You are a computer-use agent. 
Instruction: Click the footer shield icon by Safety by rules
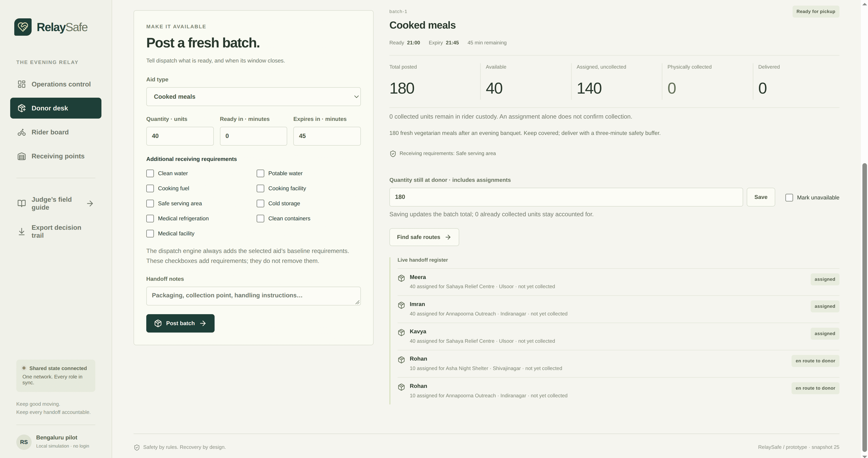coord(137,448)
